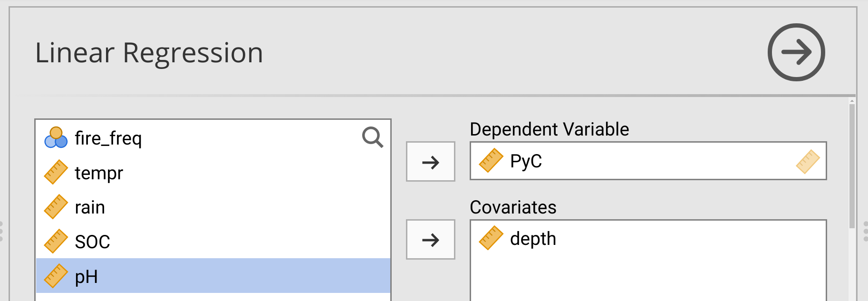
Task: Click empty space in the Covariates box
Action: (647, 276)
